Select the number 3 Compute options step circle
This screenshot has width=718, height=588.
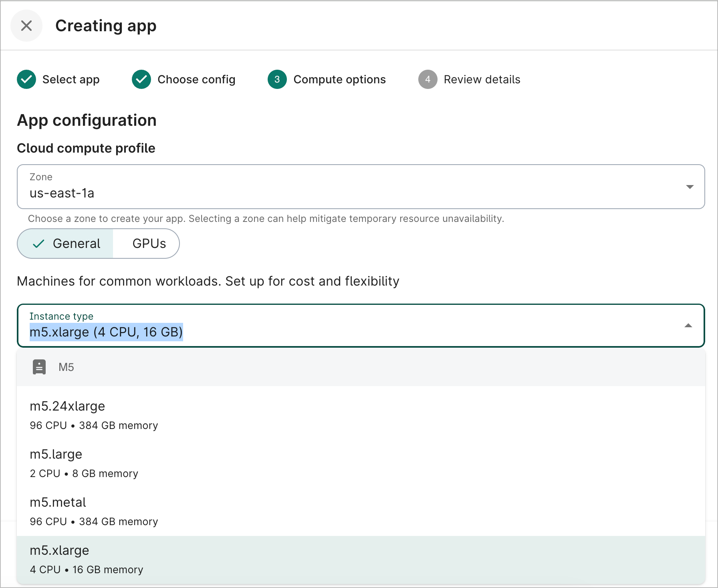(276, 79)
